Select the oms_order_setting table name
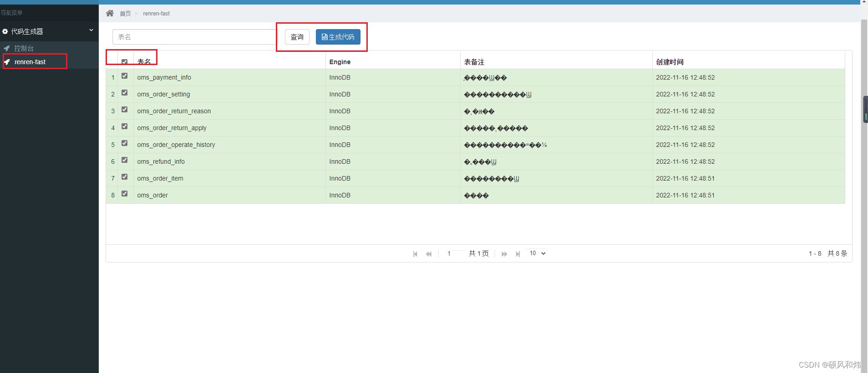Image resolution: width=868 pixels, height=373 pixels. click(x=163, y=94)
